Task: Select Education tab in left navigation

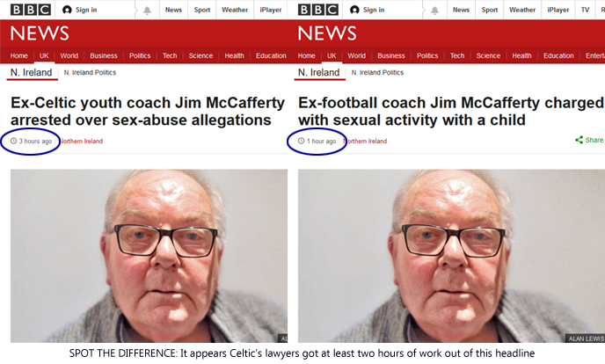Action: click(271, 55)
